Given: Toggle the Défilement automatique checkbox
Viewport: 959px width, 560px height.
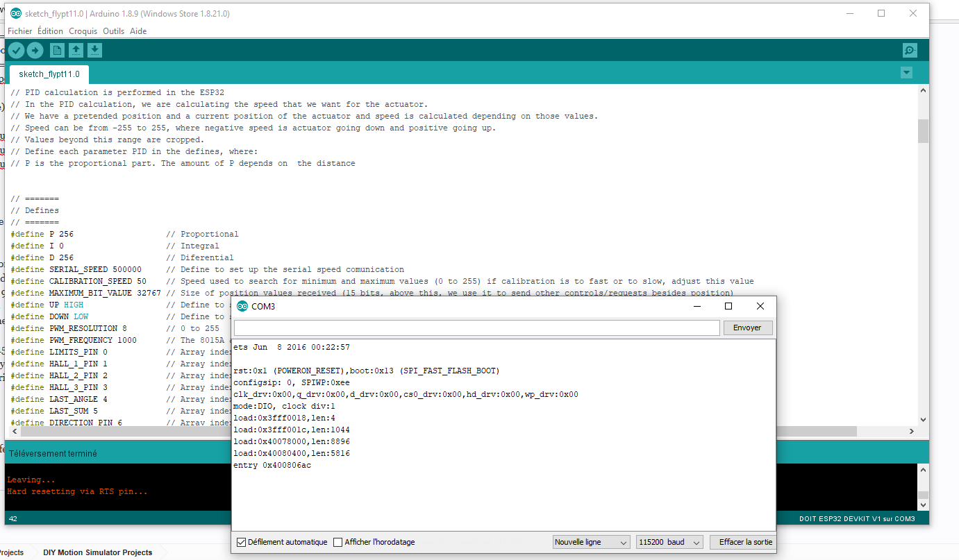Looking at the screenshot, I should 242,542.
